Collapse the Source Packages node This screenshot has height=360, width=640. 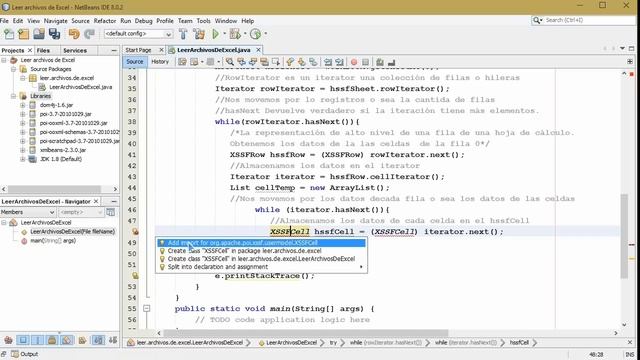(x=13, y=69)
